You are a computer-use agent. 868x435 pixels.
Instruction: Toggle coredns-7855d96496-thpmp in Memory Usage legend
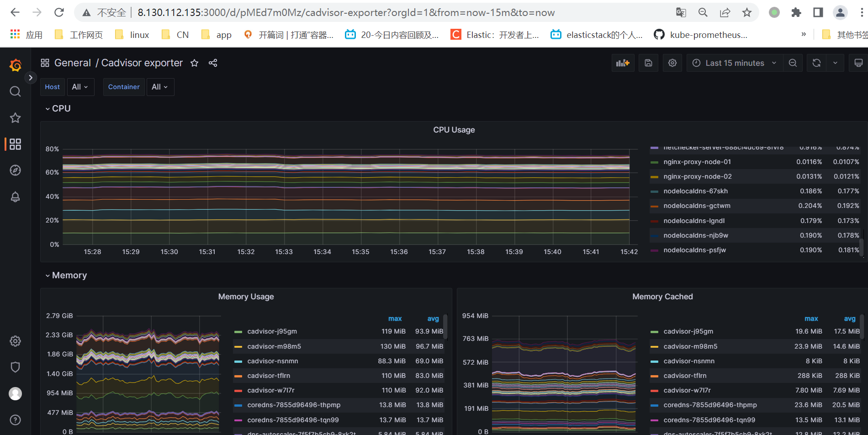click(294, 405)
